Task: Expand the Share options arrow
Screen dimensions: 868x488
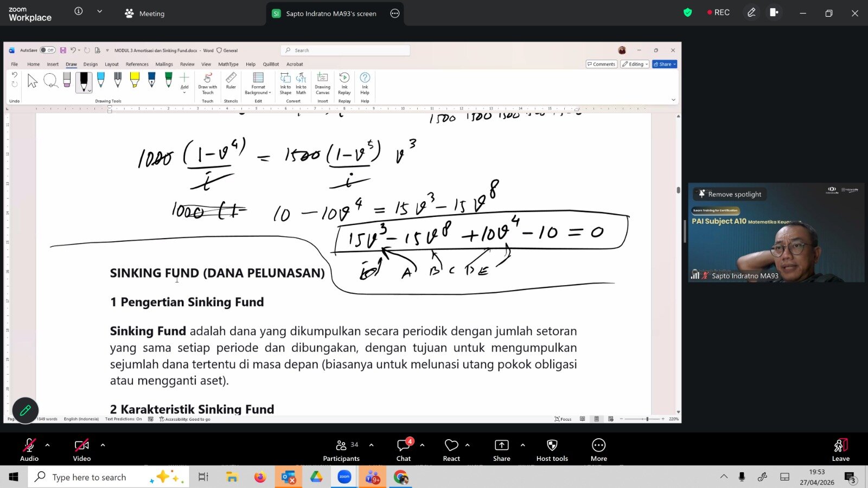Action: point(523,445)
